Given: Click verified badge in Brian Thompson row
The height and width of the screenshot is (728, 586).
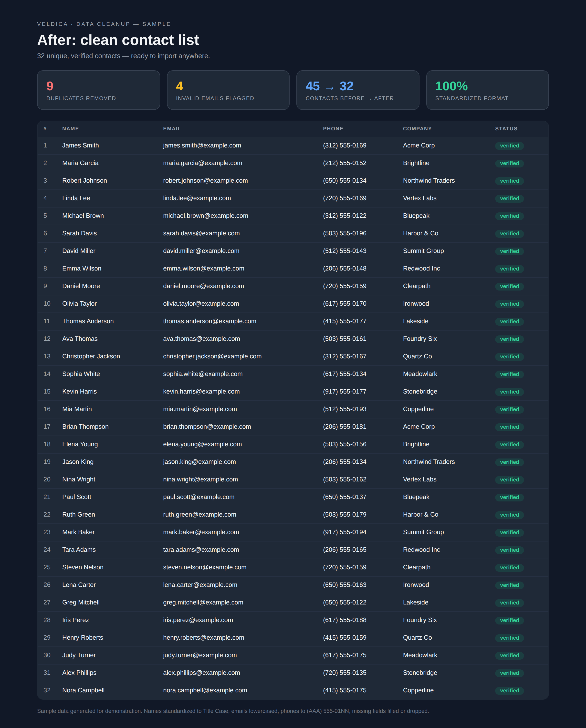Looking at the screenshot, I should pyautogui.click(x=509, y=427).
